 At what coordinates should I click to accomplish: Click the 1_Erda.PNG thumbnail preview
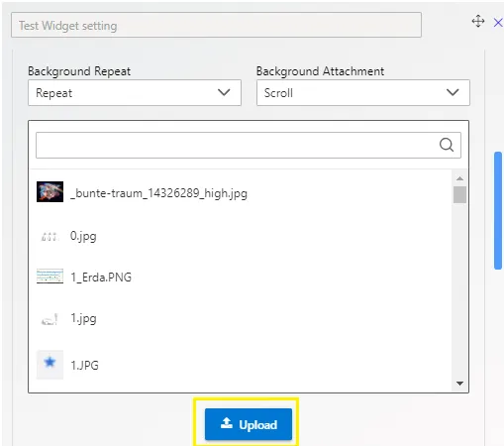(x=50, y=277)
